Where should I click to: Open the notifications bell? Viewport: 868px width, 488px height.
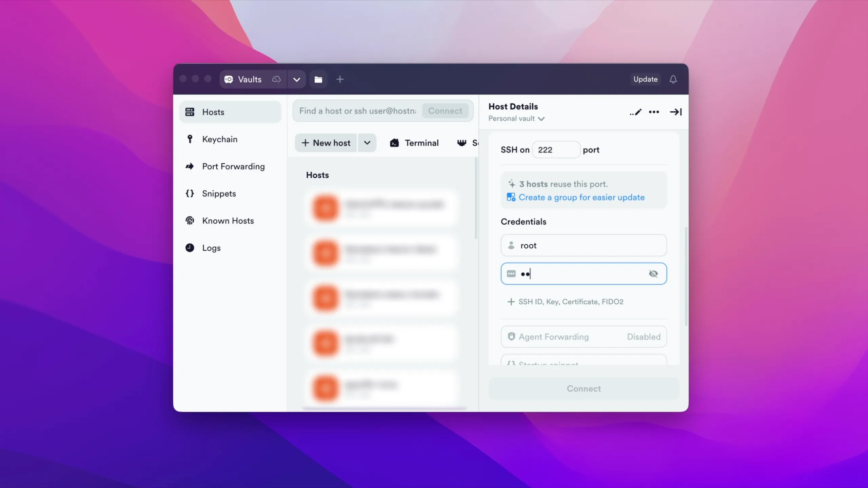673,79
